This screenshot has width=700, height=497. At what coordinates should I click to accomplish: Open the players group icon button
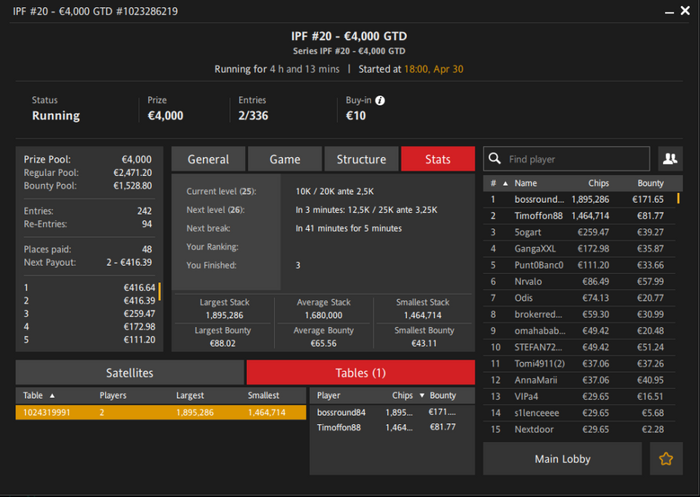point(670,159)
